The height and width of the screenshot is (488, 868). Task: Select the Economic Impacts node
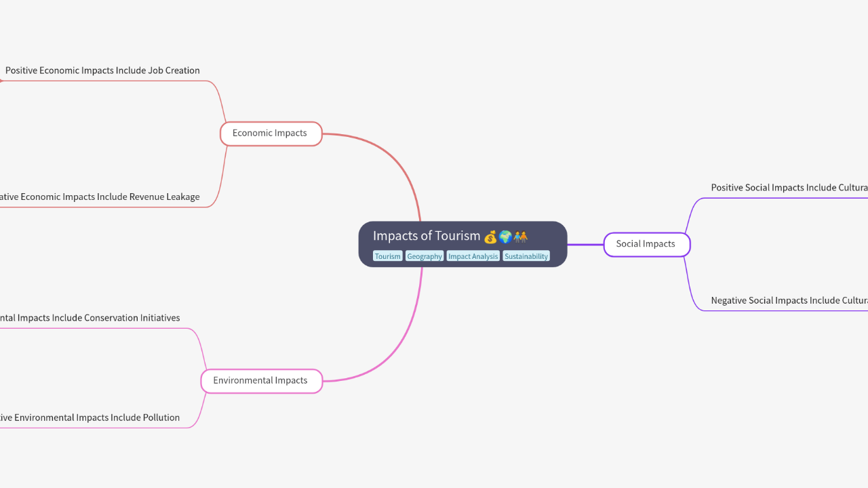(270, 134)
